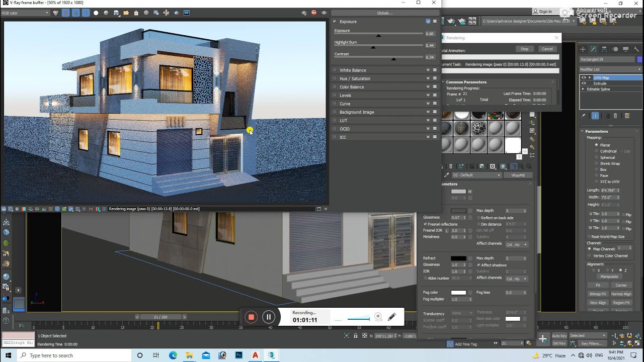This screenshot has width=644, height=362.
Task: Click the LUT correction row
Action: click(384, 121)
